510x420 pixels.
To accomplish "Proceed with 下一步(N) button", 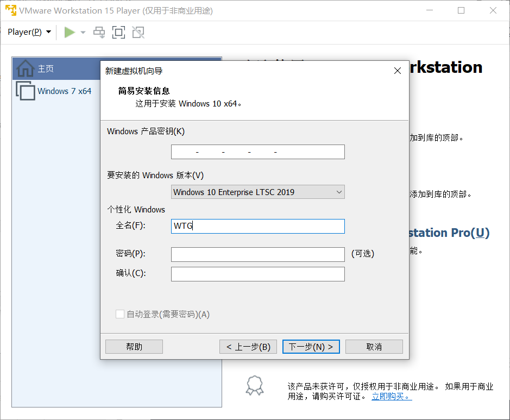I will (311, 347).
